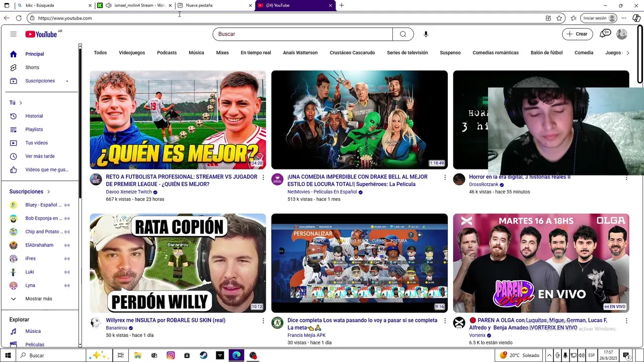644x362 pixels.
Task: Show more category chips with right arrow
Action: [x=627, y=53]
